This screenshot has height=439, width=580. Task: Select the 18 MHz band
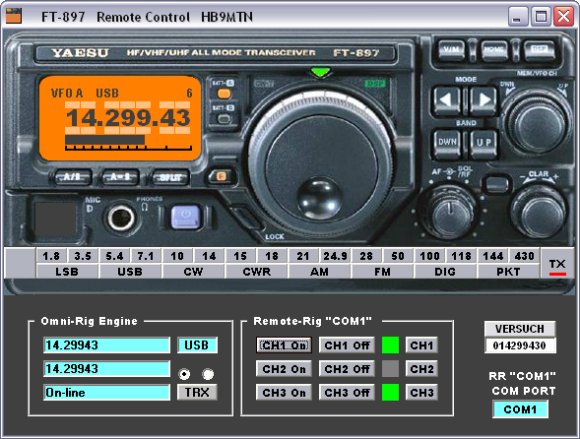[x=272, y=256]
